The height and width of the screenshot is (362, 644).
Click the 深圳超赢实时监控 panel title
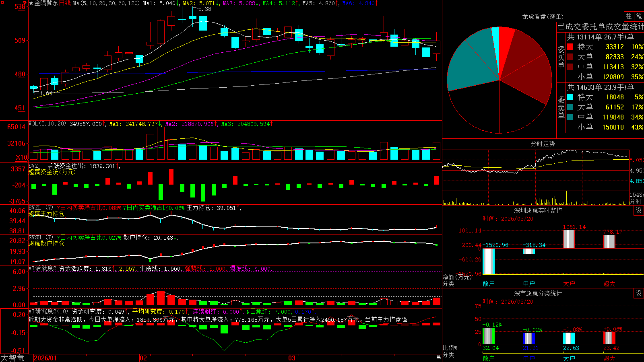click(538, 210)
